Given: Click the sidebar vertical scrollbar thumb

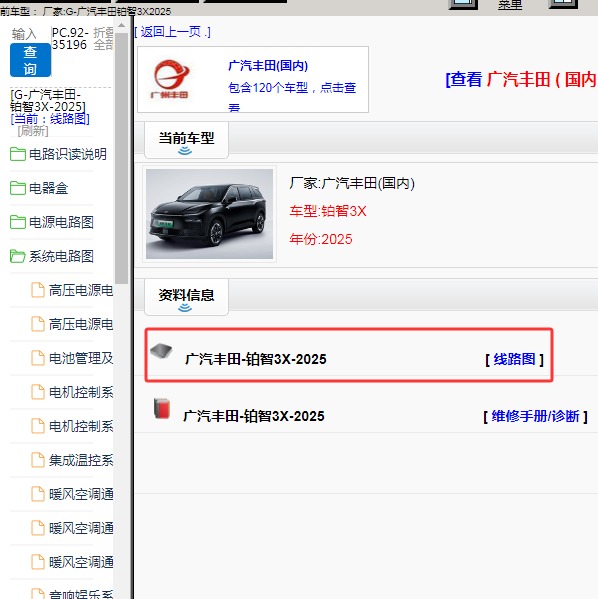Looking at the screenshot, I should (122, 158).
